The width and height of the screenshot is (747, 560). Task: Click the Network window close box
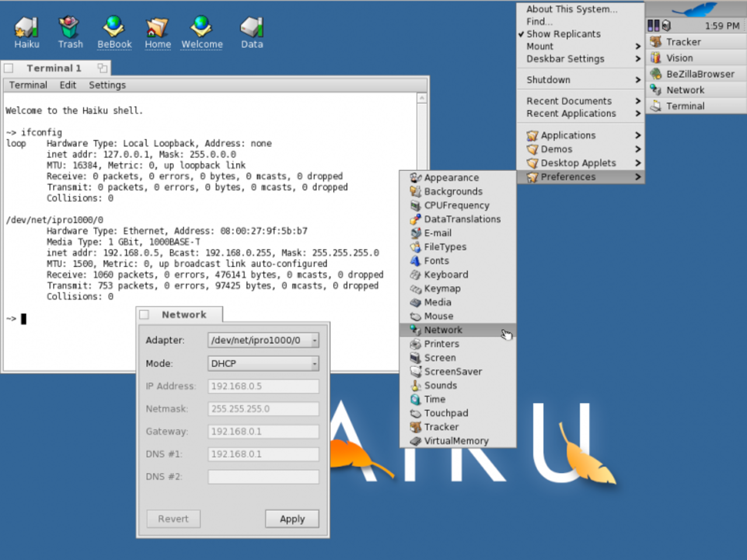[x=145, y=315]
